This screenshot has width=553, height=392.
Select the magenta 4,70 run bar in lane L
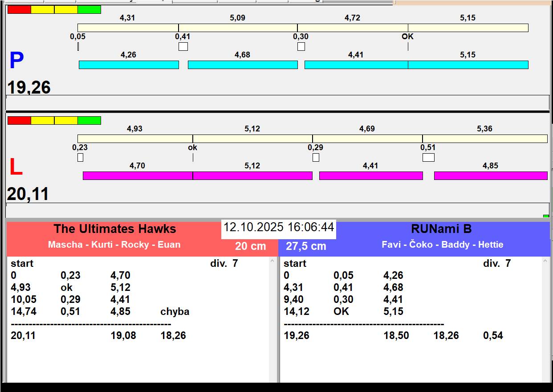(x=138, y=176)
